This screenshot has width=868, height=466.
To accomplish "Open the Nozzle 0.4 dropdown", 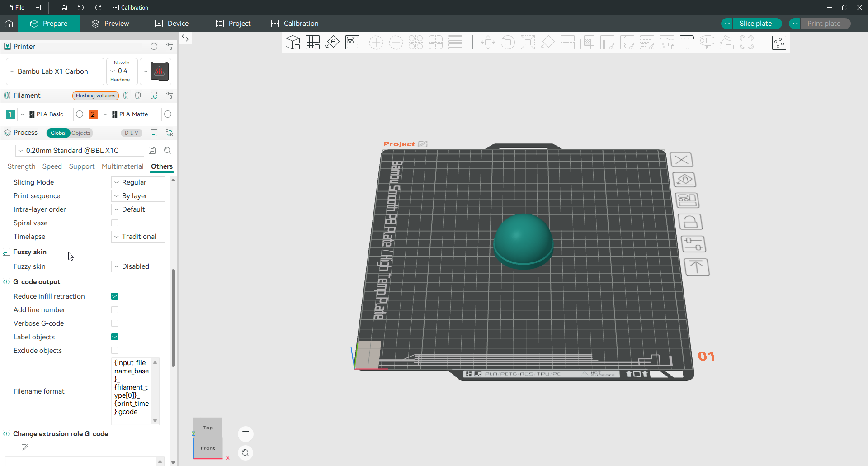I will click(x=122, y=71).
